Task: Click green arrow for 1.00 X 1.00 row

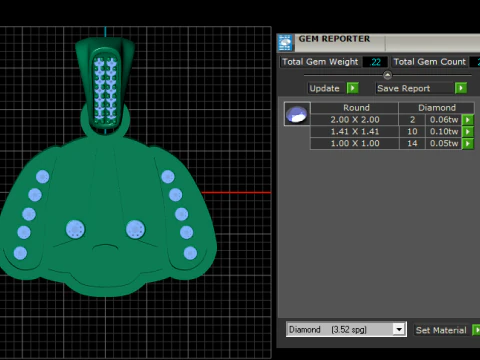Action: (x=468, y=144)
